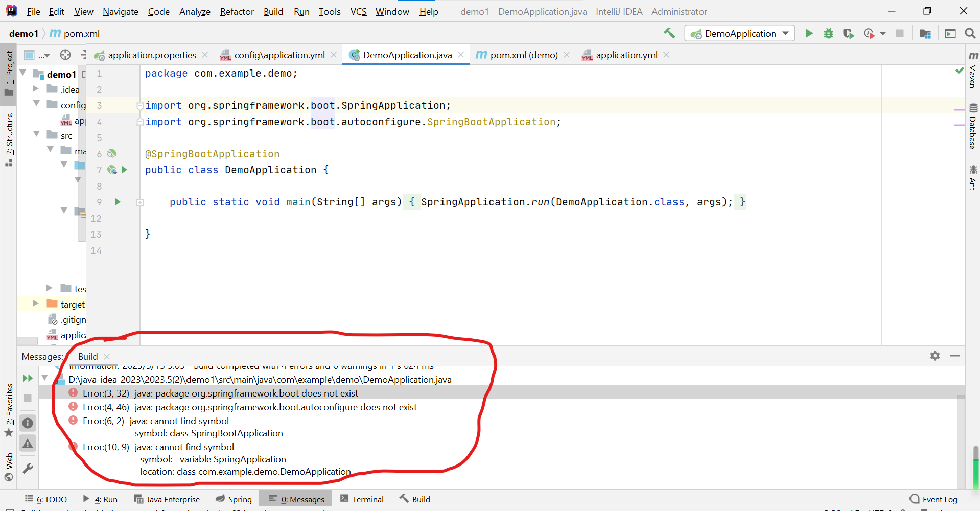Open the DemoApplication run configuration dropdown

point(739,33)
